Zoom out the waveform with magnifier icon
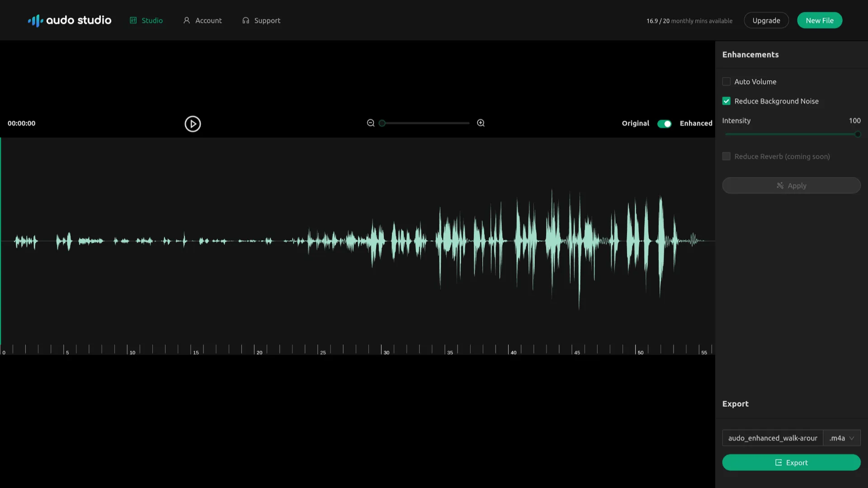 (370, 122)
